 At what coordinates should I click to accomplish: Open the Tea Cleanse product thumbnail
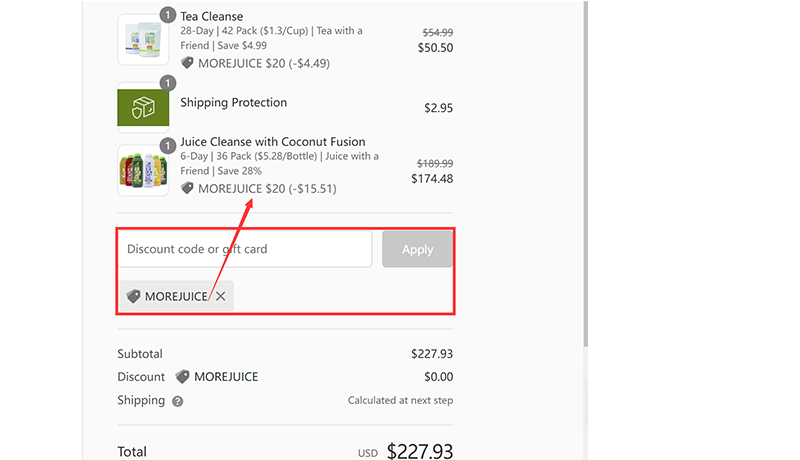[142, 42]
